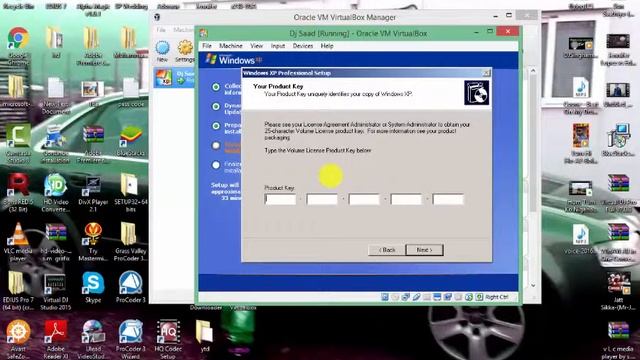The image size is (640, 360).
Task: Select the HD Video Converter desktop icon
Action: 56,193
